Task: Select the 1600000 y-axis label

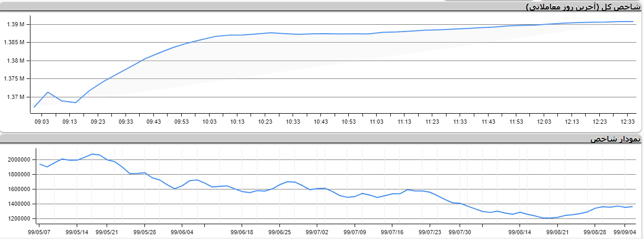Action: click(19, 189)
